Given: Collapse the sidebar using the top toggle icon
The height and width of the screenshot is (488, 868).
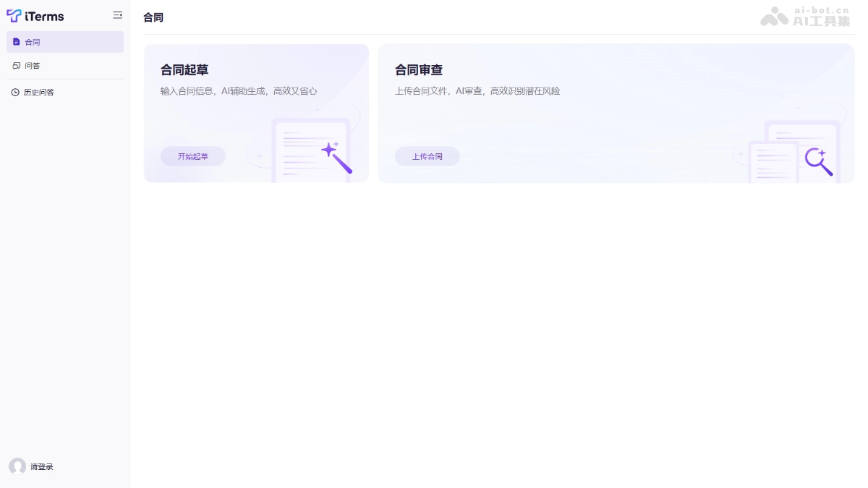Looking at the screenshot, I should point(117,15).
